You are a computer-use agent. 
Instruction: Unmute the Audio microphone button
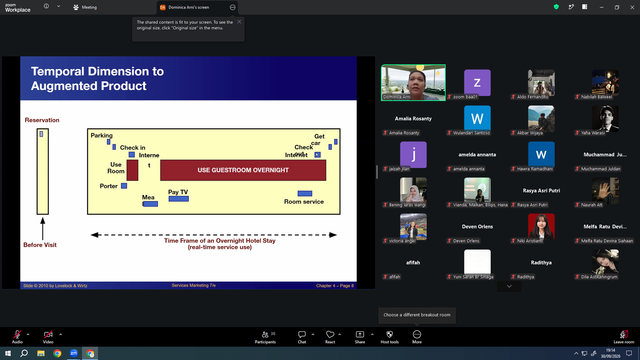[17, 336]
